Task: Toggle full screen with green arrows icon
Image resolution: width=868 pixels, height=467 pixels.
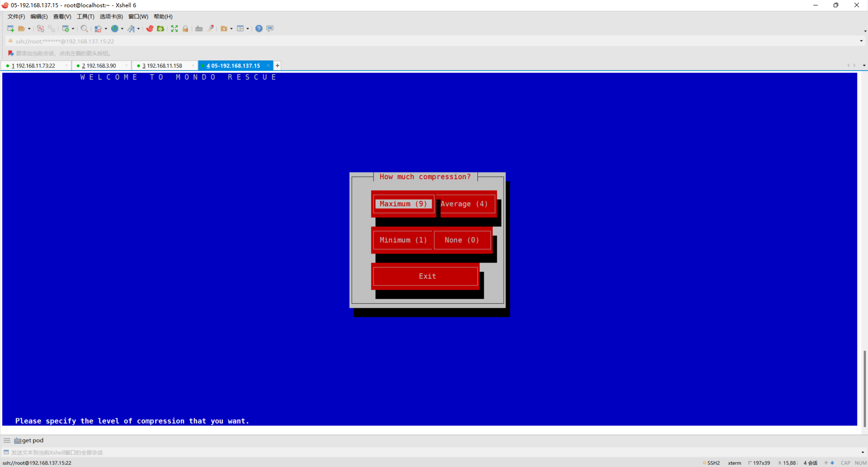Action: pyautogui.click(x=175, y=29)
